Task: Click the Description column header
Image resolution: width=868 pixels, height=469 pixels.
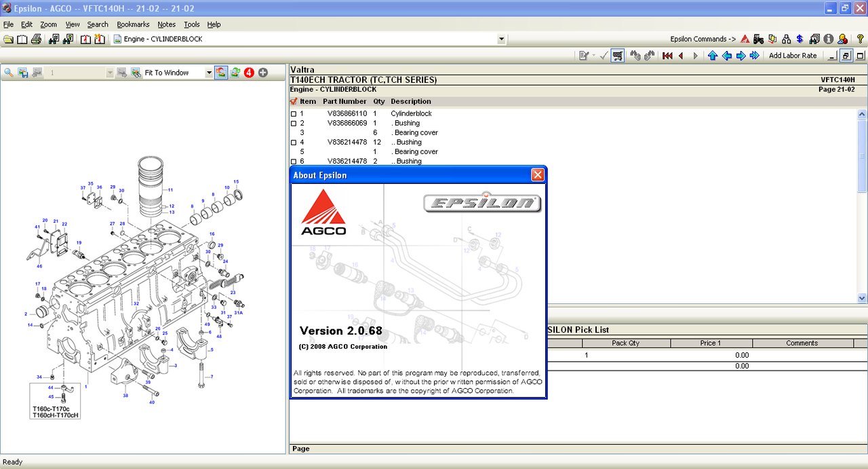Action: coord(411,102)
